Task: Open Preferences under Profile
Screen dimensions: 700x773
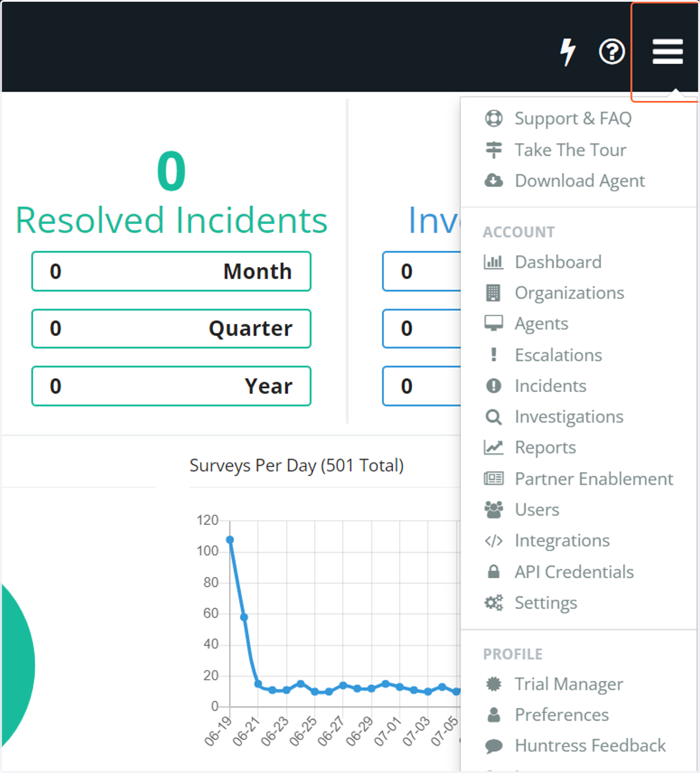Action: (561, 715)
